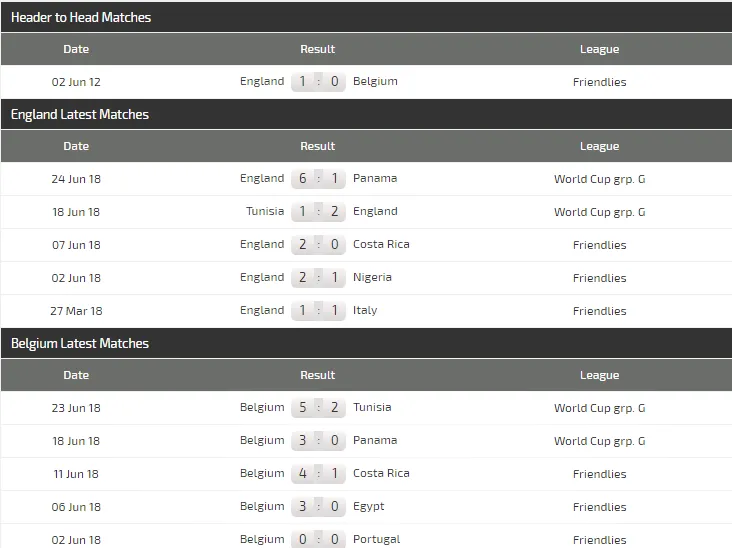Viewport: 732px width, 548px height.
Task: Open the 1 : 2 Tunisia–England score
Action: [319, 212]
